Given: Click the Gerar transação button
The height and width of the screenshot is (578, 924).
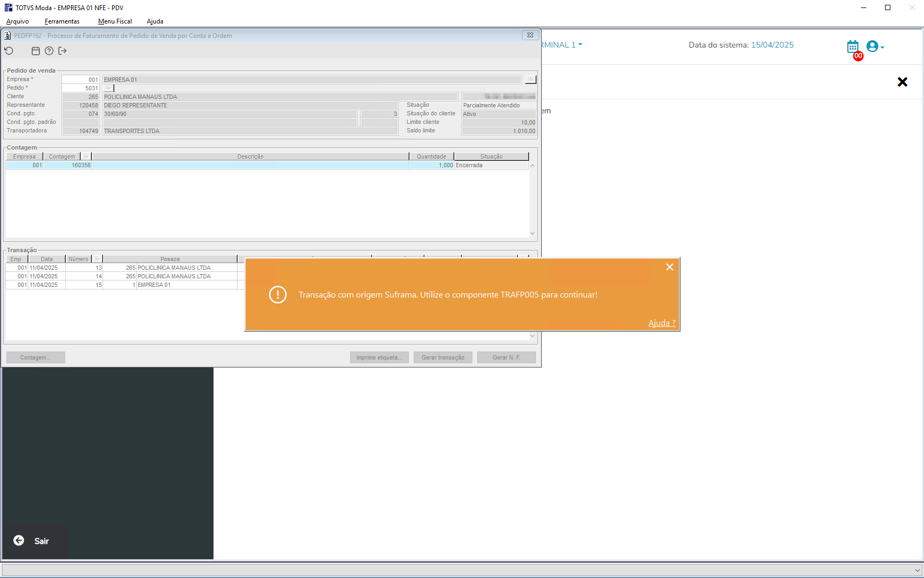Looking at the screenshot, I should click(x=443, y=357).
